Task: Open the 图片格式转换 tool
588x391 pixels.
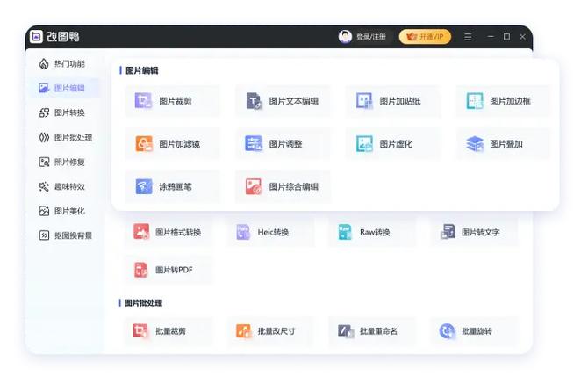Action: [169, 232]
